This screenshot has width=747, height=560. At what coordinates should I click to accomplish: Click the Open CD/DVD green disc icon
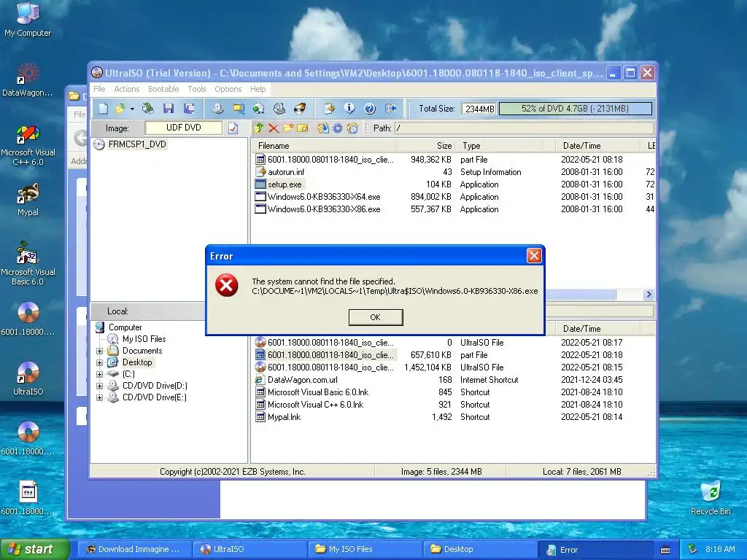point(147,109)
